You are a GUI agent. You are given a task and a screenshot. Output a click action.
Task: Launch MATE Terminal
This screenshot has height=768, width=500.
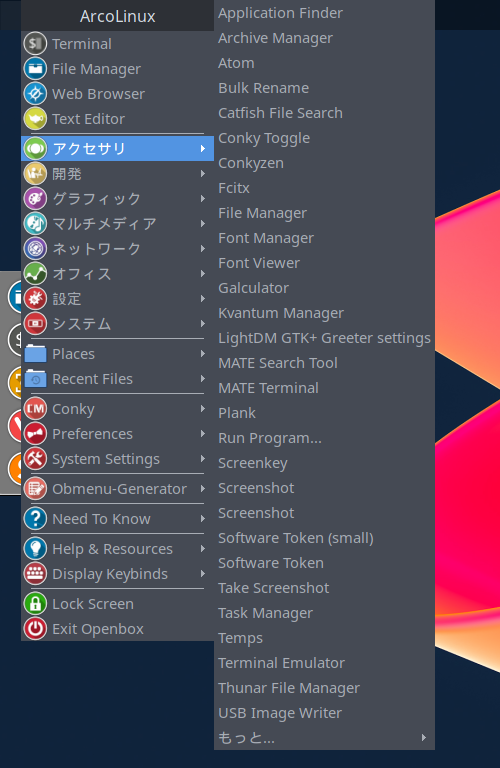[324, 387]
